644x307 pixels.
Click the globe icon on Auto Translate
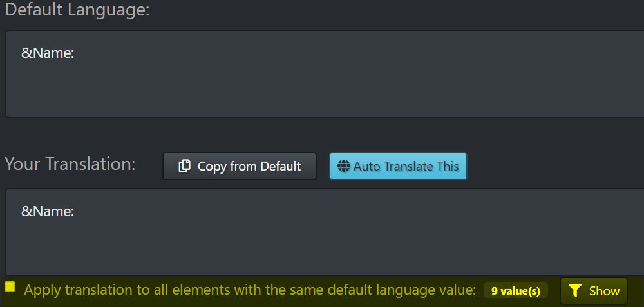[343, 166]
